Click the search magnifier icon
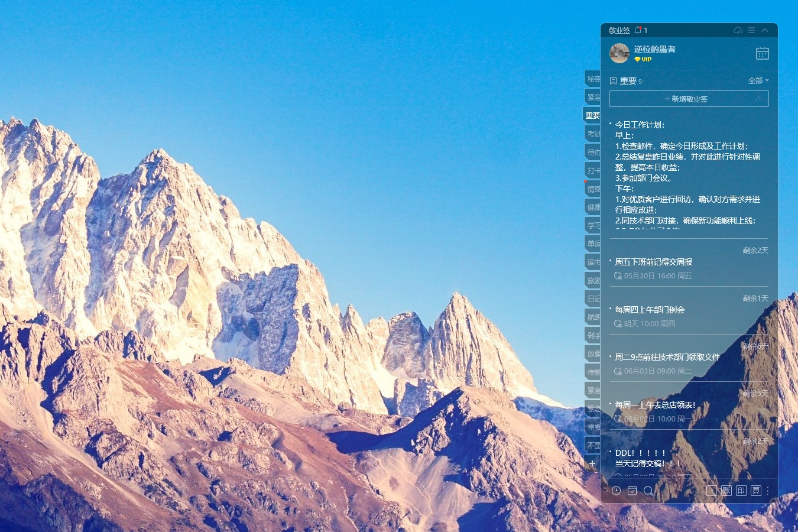Viewport: 798px width, 532px height. 648,491
